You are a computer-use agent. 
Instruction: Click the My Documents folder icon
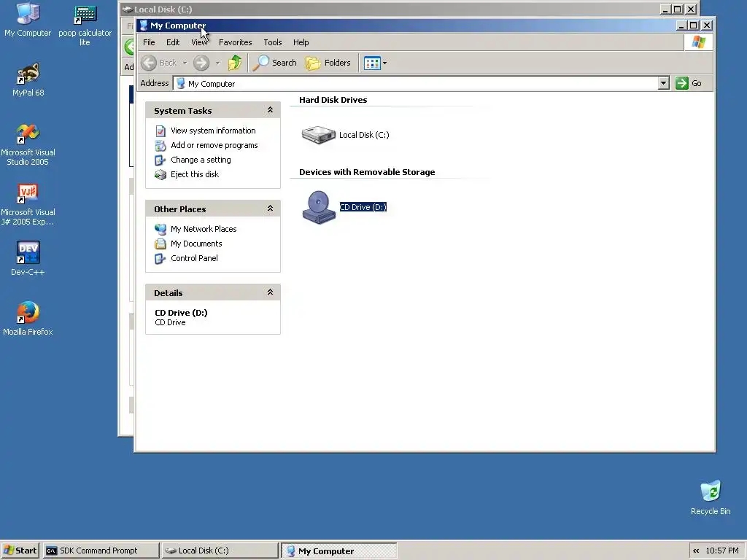[x=160, y=244]
